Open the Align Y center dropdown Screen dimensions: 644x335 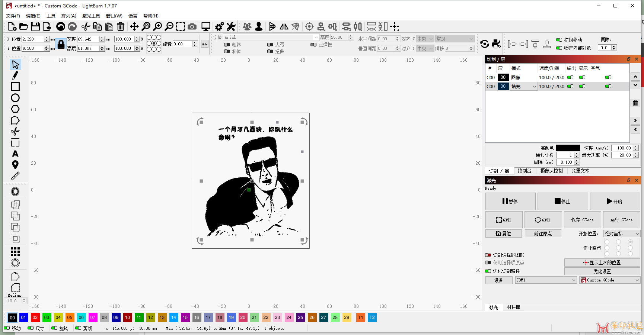tap(425, 48)
